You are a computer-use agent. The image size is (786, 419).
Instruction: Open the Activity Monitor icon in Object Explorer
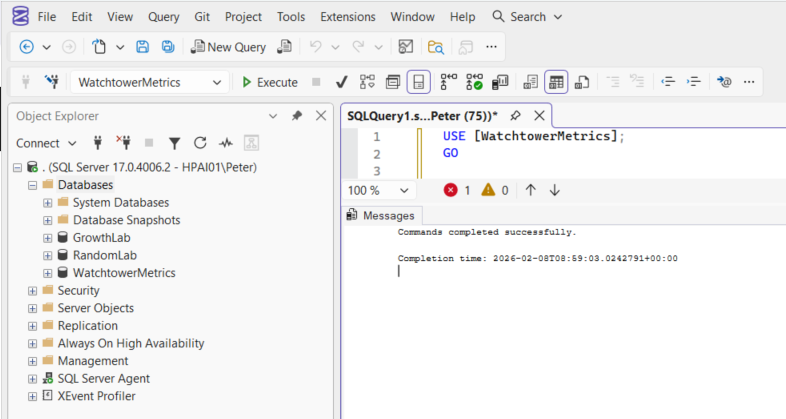226,143
